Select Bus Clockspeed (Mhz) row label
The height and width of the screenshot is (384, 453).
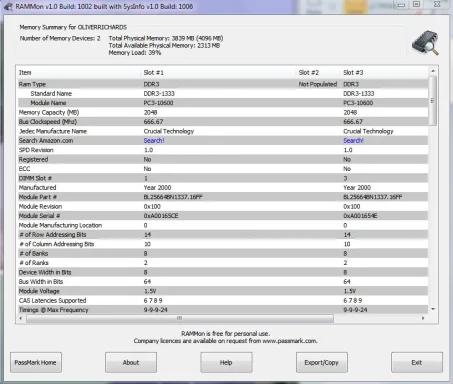click(48, 122)
